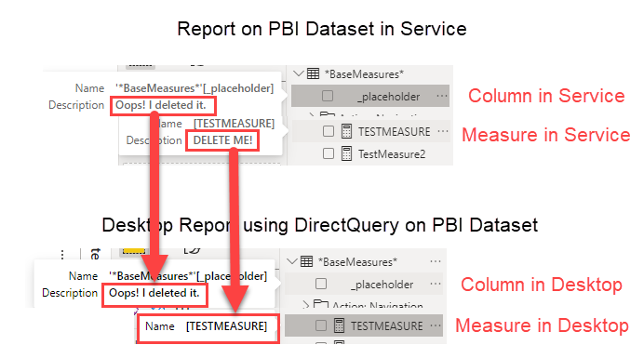Click the TESTMEASURE calculator icon in Desktop fields
644x345 pixels.
[x=339, y=325]
